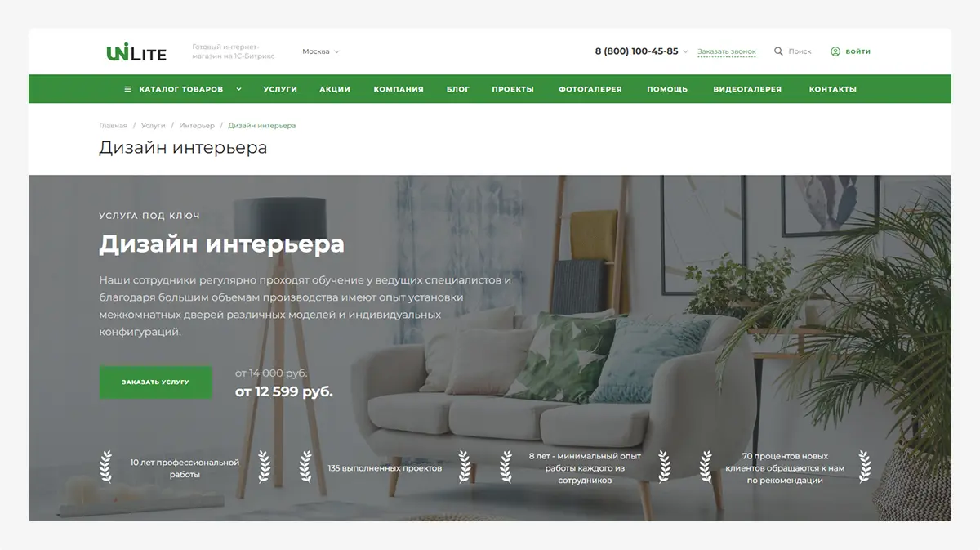Screen dimensions: 980x550
Task: Click the hamburger icon beside Каталог товаров
Action: click(127, 89)
